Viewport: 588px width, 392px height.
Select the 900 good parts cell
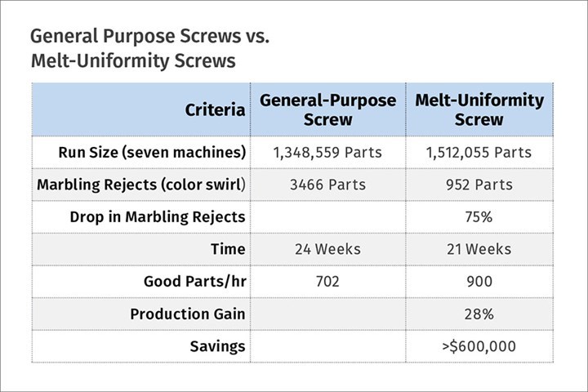[479, 281]
